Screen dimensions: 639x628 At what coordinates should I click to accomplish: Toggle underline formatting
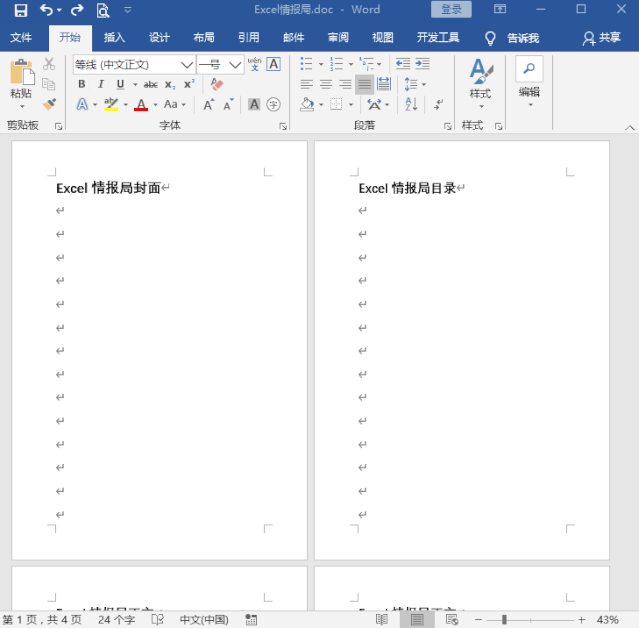tap(120, 84)
